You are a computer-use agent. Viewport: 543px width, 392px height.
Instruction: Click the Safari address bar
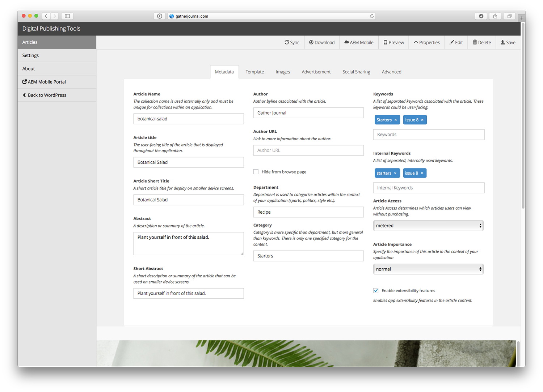pos(271,16)
